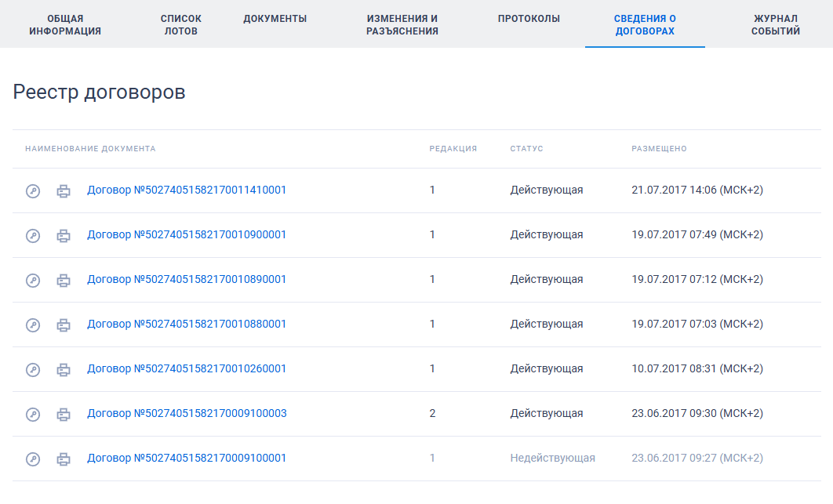Image resolution: width=833 pixels, height=504 pixels.
Task: Click the Редакция column header
Action: [x=453, y=149]
